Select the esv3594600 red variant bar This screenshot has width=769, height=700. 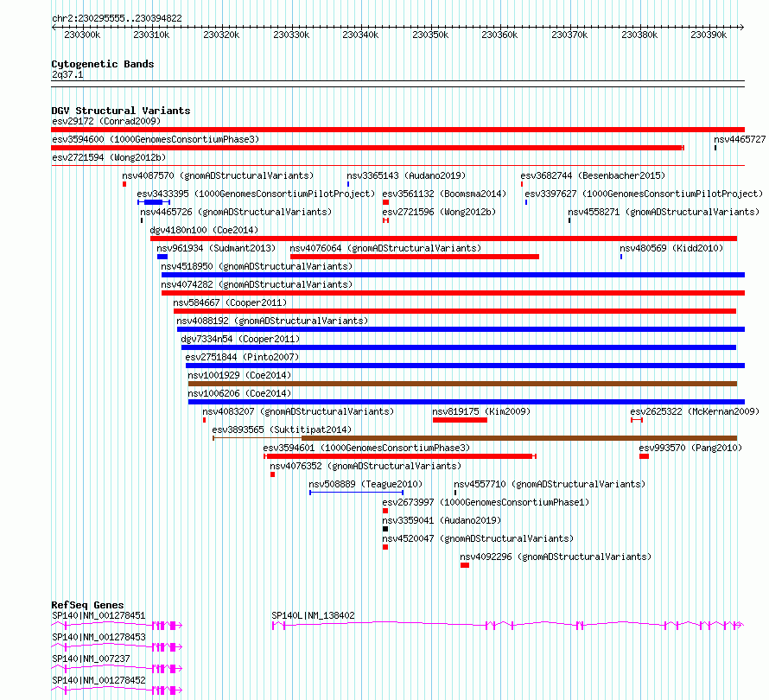click(367, 148)
